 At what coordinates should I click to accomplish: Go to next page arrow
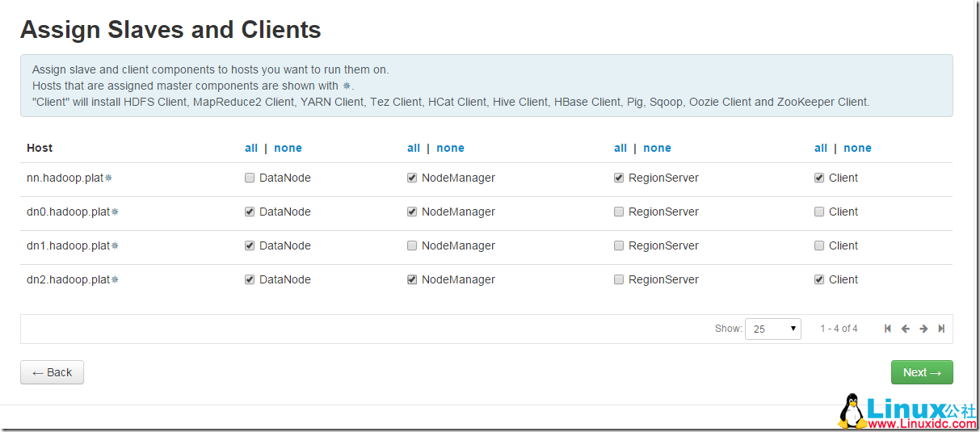[x=923, y=329]
